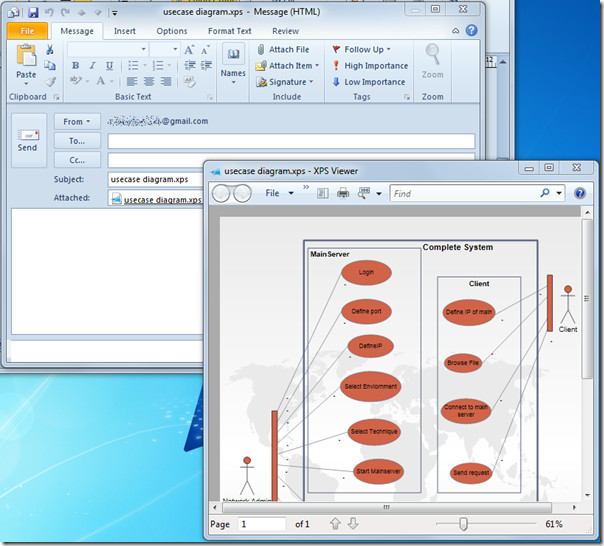Click the Copy icon in Clipboard group

coord(50,66)
